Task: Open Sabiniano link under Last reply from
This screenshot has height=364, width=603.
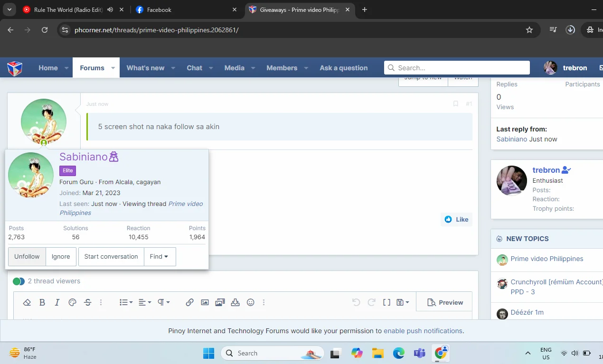Action: 512,139
